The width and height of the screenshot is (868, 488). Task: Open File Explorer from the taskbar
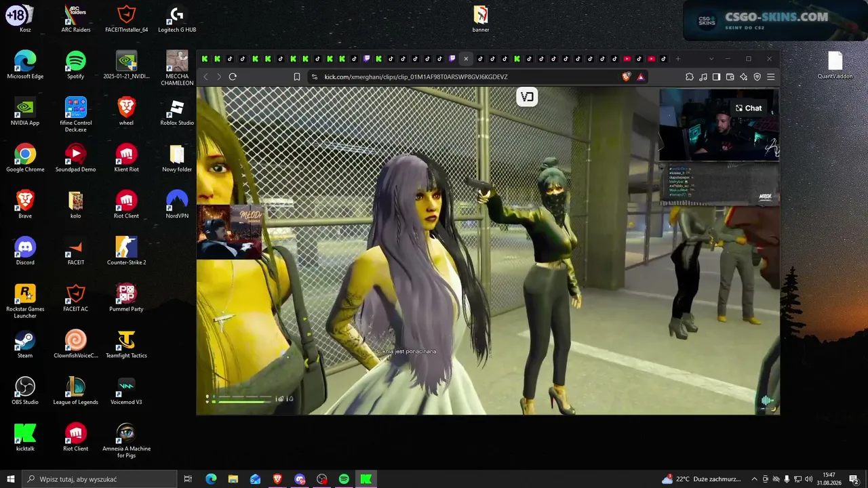tap(233, 479)
